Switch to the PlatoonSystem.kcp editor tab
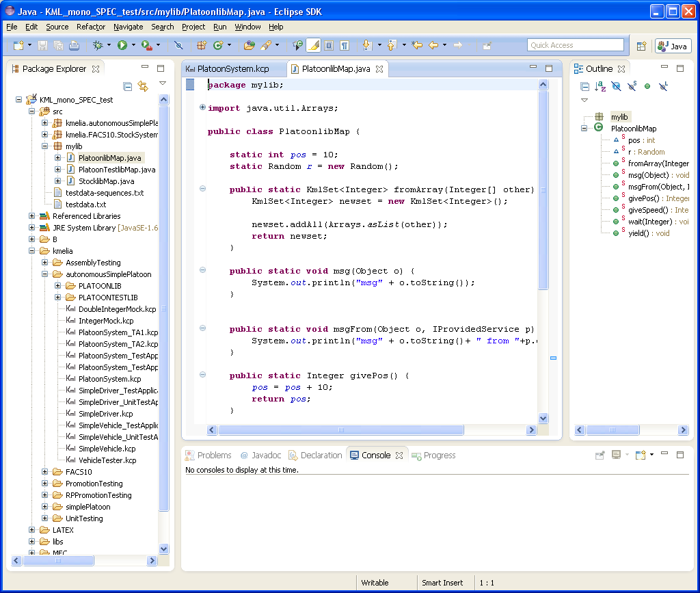The width and height of the screenshot is (700, 593). coord(232,69)
